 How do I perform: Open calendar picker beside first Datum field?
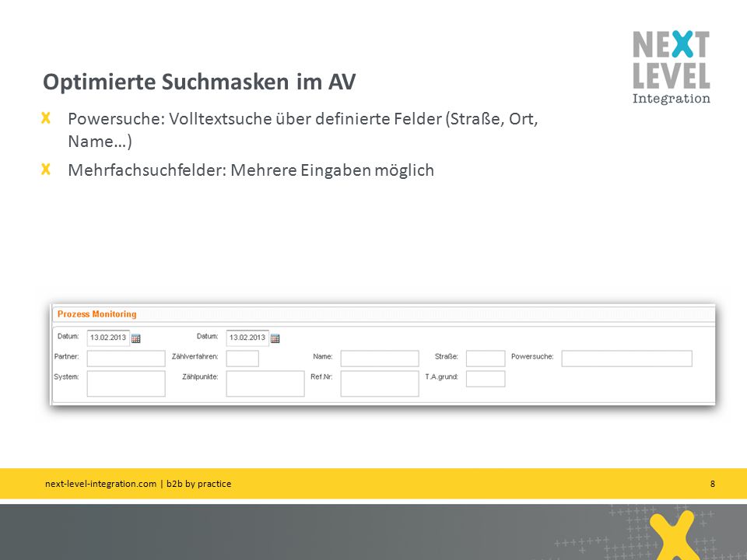pos(135,338)
